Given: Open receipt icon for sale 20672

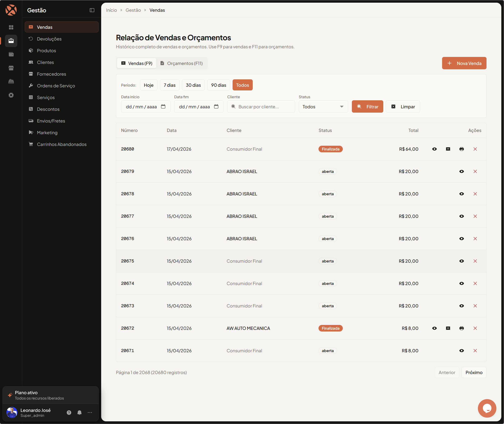Looking at the screenshot, I should 448,328.
